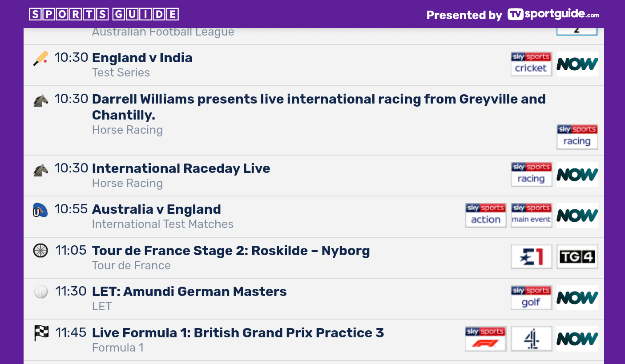Viewport: 625px width, 364px height.
Task: Click the Sky Sports Main Event logo
Action: pyautogui.click(x=531, y=216)
